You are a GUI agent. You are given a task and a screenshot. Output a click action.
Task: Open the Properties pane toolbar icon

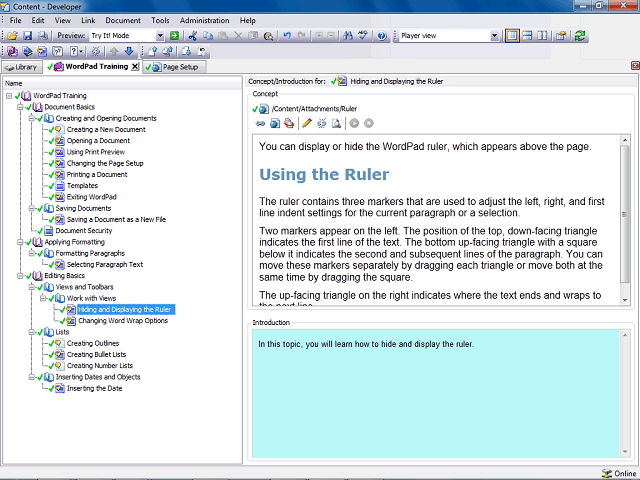point(561,36)
